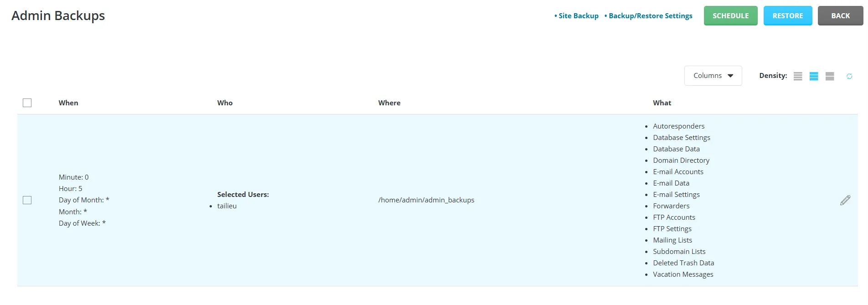
Task: Click the Subdomain Lists list item
Action: click(679, 252)
